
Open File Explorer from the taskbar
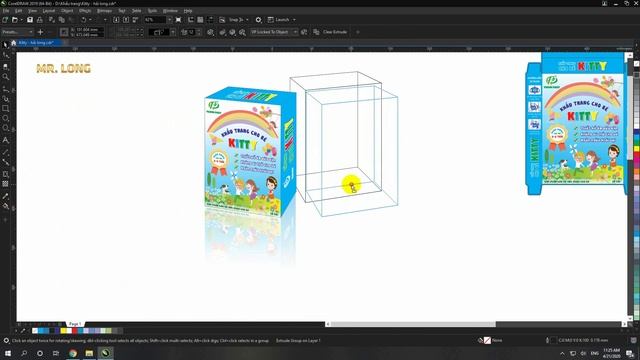[x=89, y=353]
